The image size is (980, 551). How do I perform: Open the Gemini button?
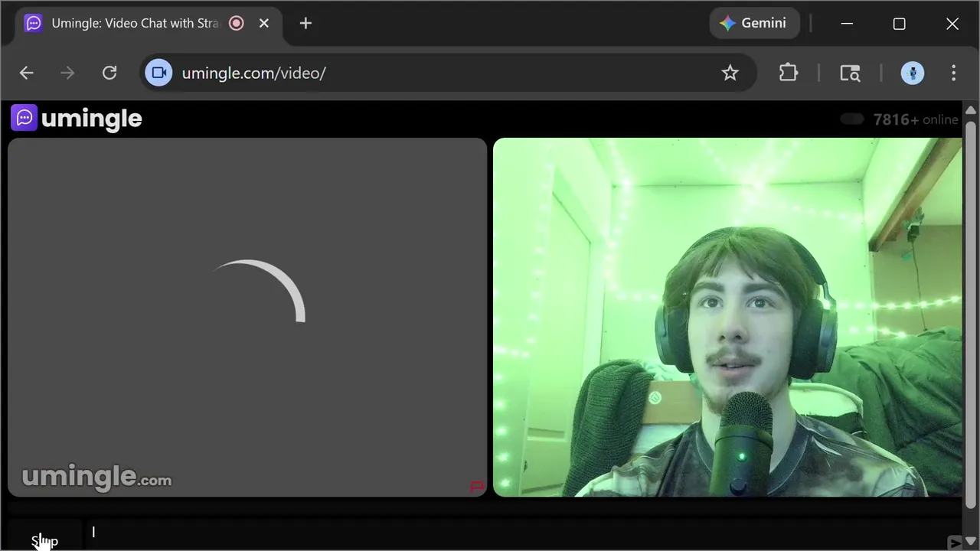click(x=754, y=23)
